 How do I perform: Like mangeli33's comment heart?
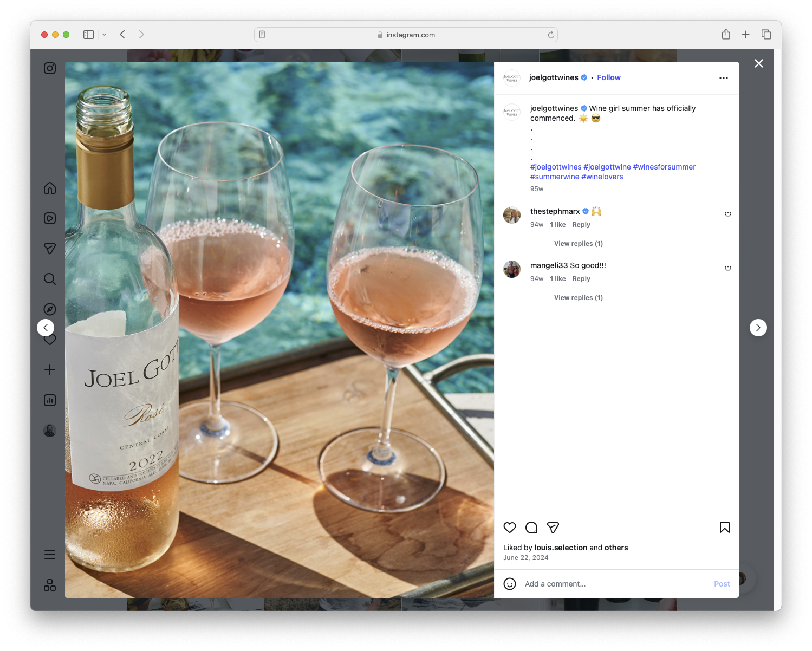[x=728, y=269]
